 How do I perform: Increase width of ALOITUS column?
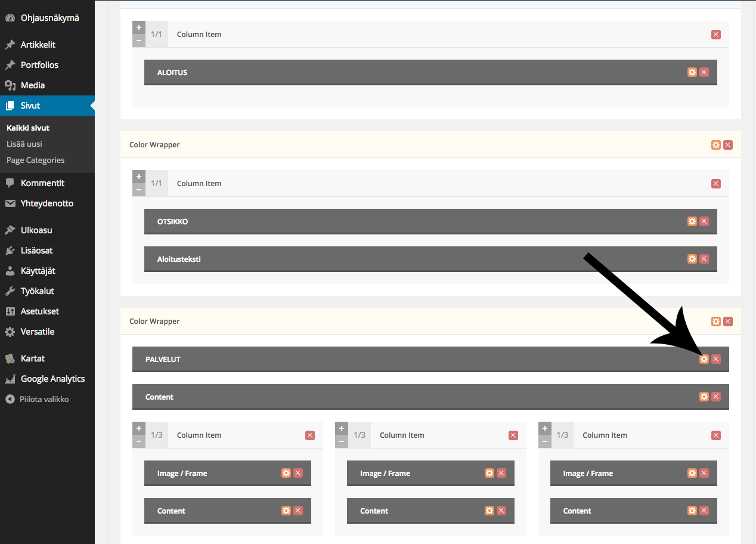(138, 27)
